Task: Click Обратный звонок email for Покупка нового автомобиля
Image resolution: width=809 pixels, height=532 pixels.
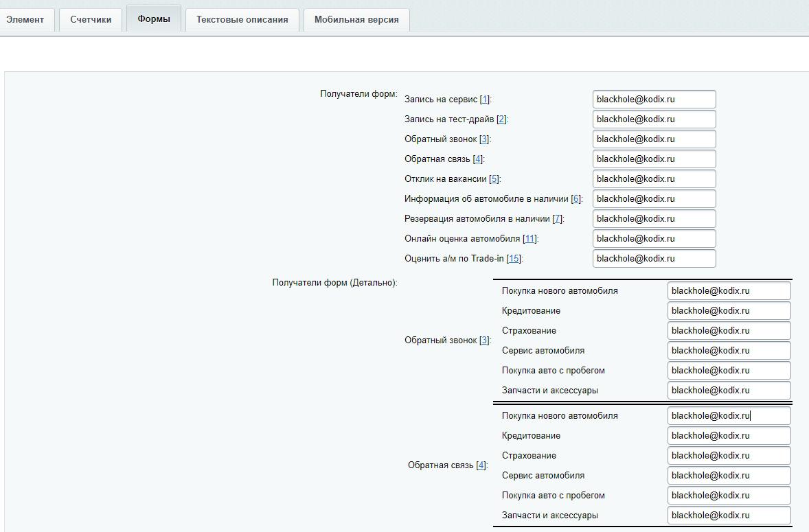Action: pos(729,291)
